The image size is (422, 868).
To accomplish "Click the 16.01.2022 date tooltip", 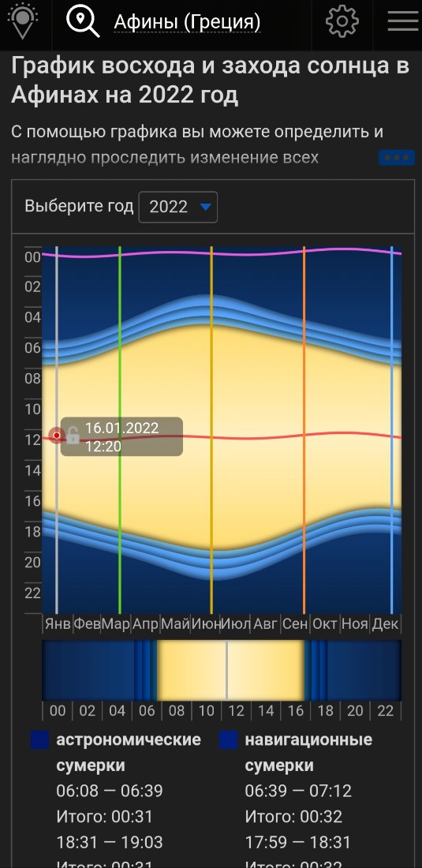I will click(x=121, y=436).
